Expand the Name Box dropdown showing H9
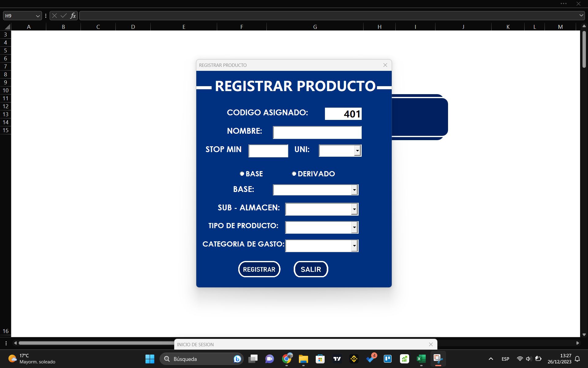The width and height of the screenshot is (588, 368). tap(37, 15)
